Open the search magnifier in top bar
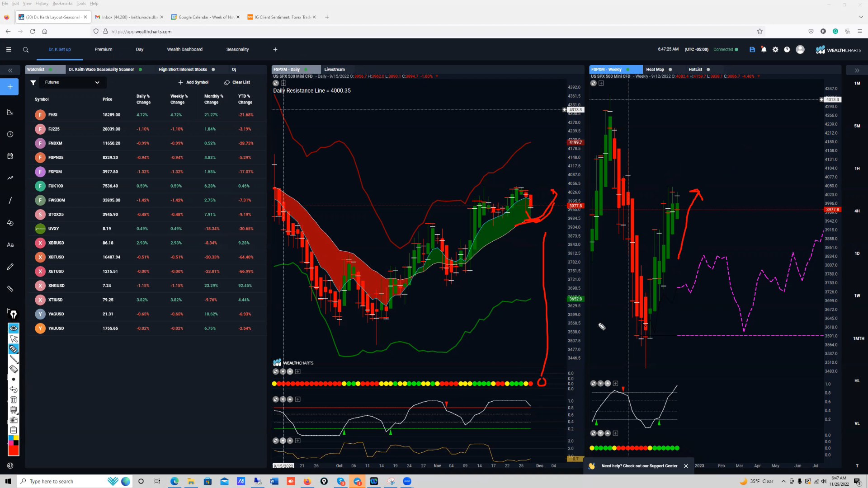Screen dimensions: 868x488 [26, 50]
